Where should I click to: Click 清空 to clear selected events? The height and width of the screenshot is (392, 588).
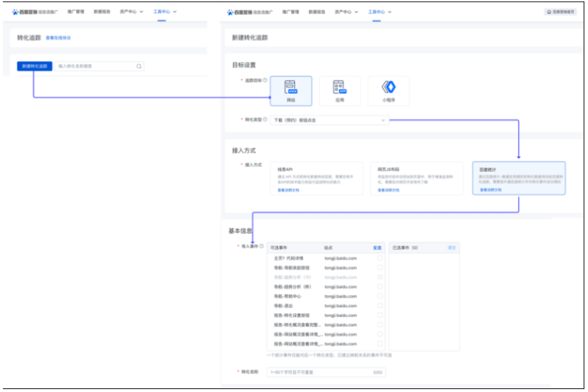coord(451,248)
